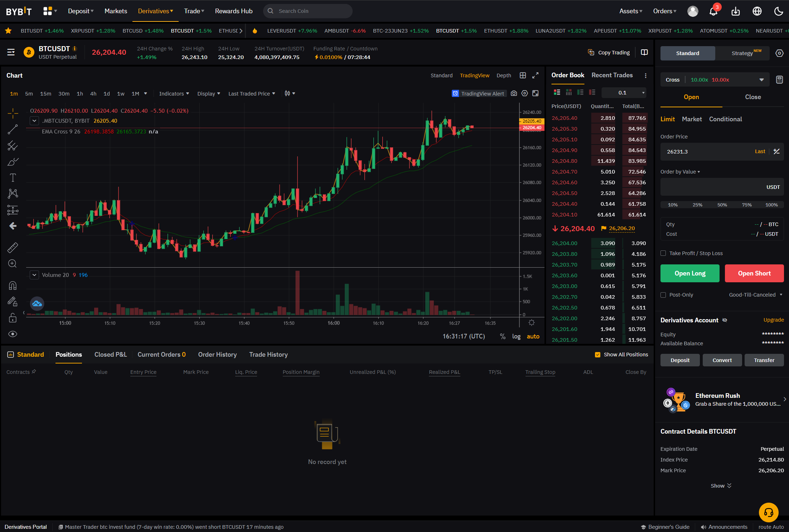
Task: Select the trend line drawing tool
Action: click(x=13, y=130)
